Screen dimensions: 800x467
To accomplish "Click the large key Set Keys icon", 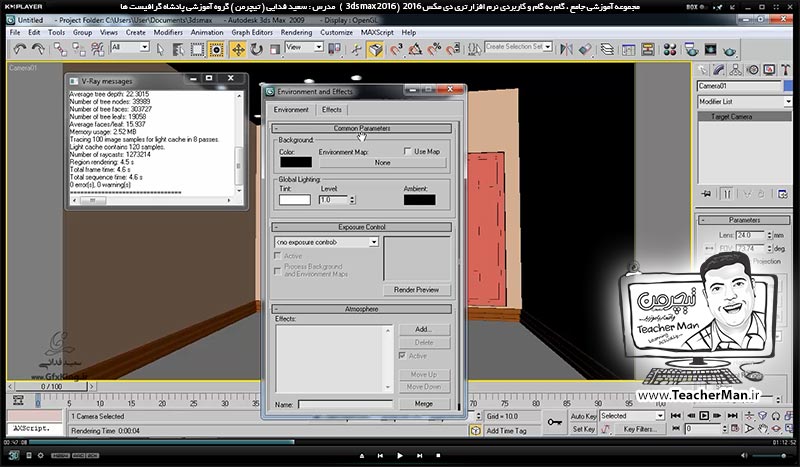I will tap(555, 423).
